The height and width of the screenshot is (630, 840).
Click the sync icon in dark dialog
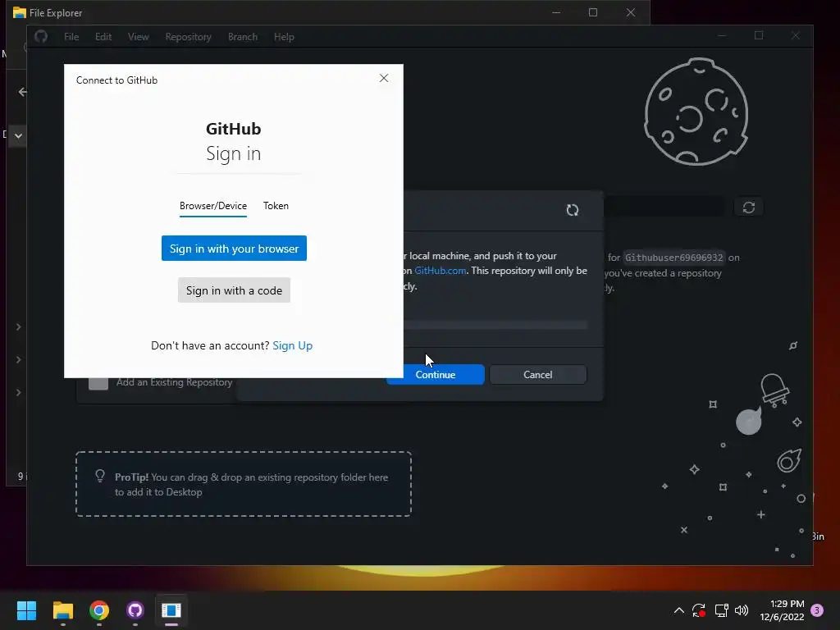pyautogui.click(x=572, y=210)
